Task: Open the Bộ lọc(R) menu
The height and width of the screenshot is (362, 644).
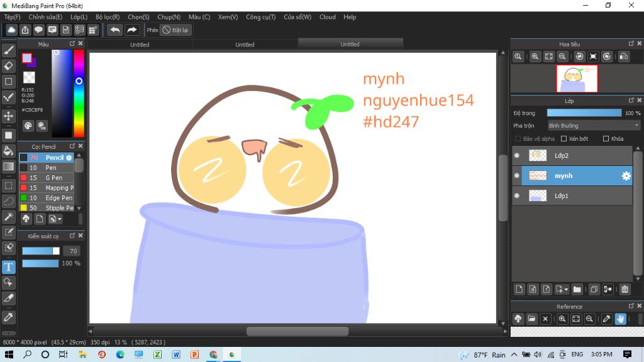Action: (x=107, y=17)
